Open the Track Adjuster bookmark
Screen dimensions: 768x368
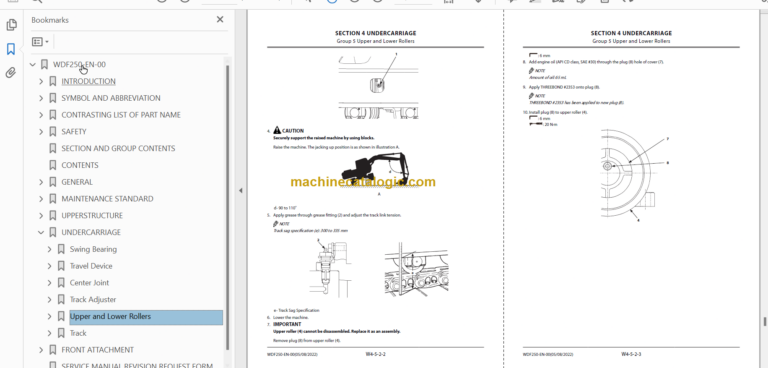[x=93, y=299]
